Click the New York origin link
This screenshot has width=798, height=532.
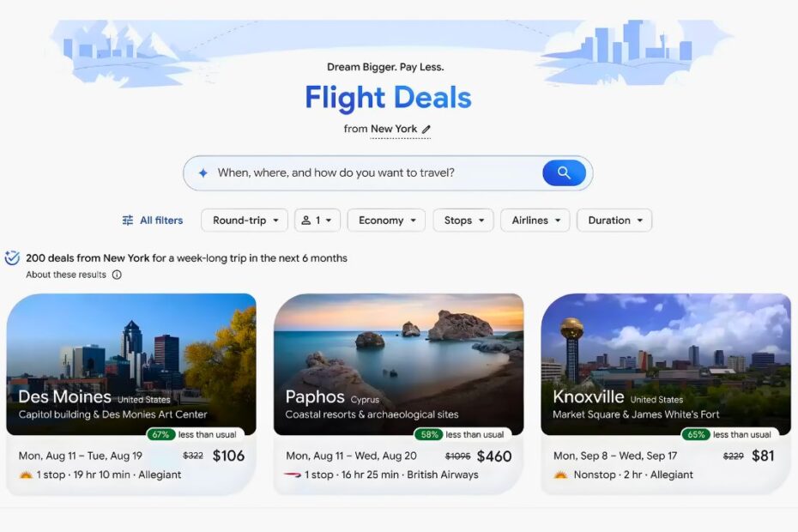coord(394,130)
